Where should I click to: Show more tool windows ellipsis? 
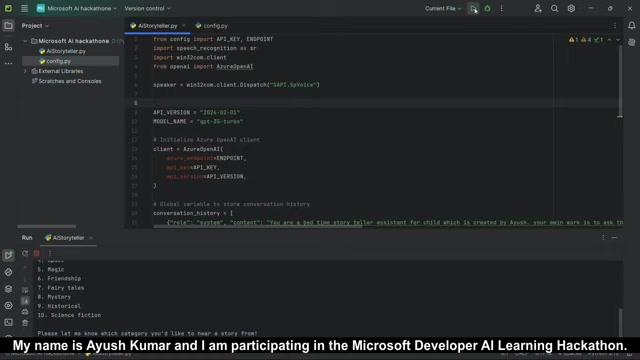click(8, 64)
